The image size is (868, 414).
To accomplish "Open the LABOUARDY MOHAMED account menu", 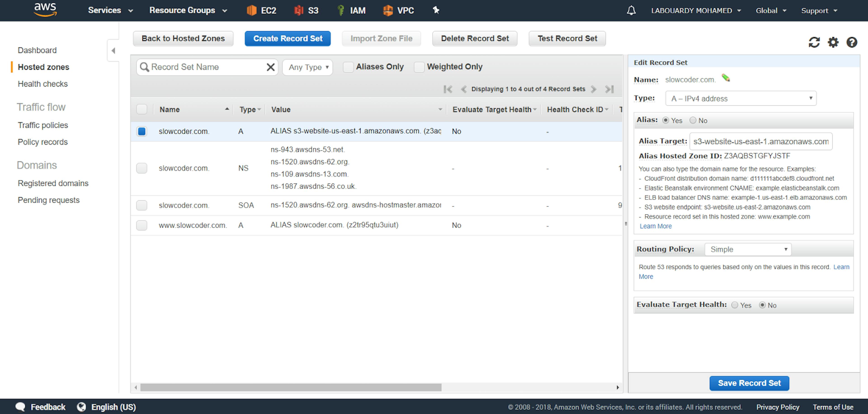I will point(696,10).
